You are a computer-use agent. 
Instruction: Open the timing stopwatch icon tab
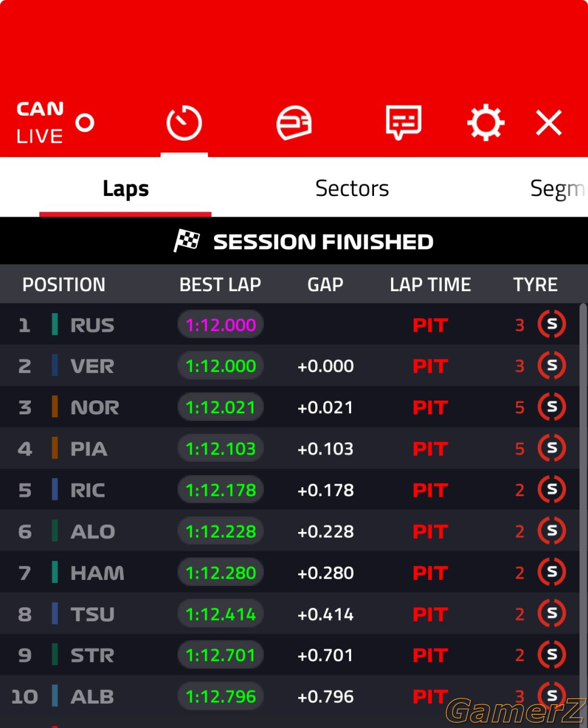click(184, 123)
